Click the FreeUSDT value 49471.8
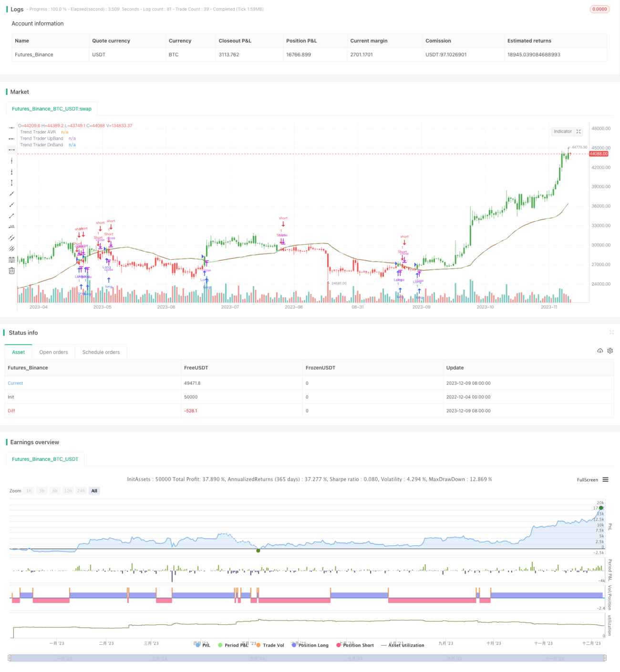620x672 pixels. coord(192,383)
